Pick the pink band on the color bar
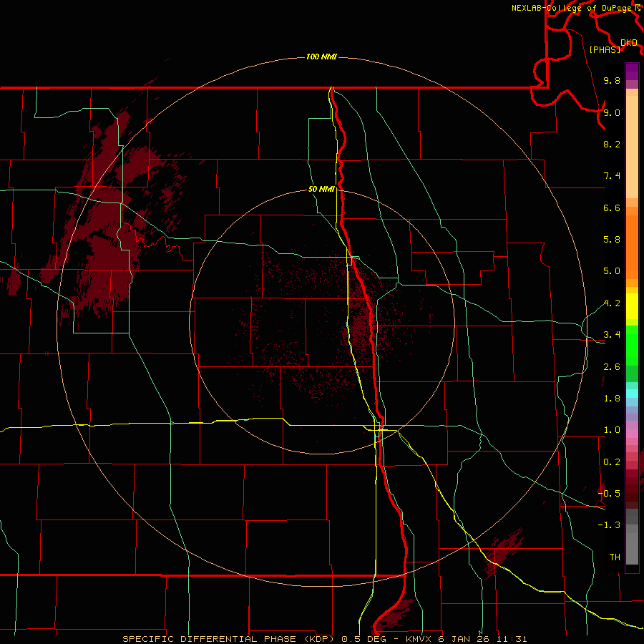Screen dimensions: 644x644 click(632, 434)
